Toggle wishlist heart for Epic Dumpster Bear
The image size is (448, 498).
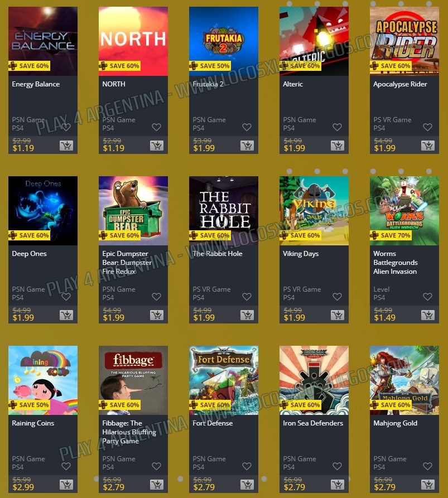156,297
